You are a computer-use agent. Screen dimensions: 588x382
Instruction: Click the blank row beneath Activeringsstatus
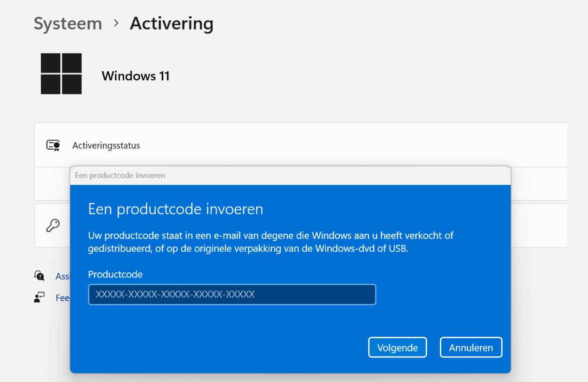[52, 183]
